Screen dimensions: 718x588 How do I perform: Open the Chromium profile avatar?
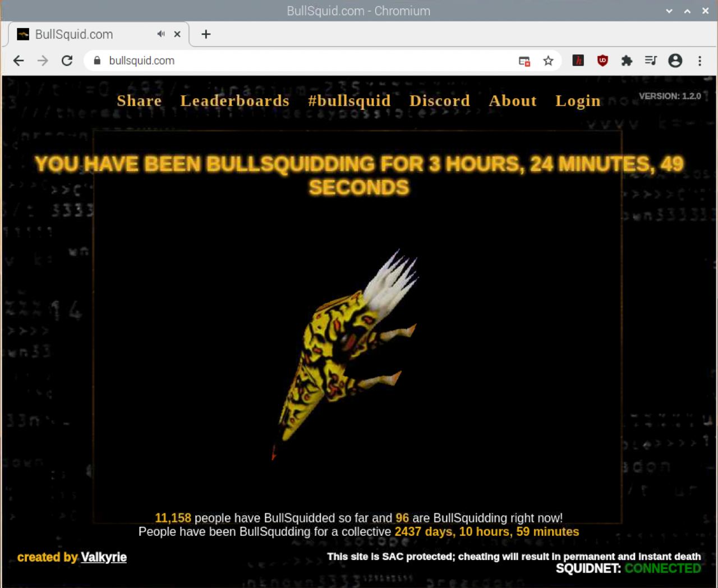[x=675, y=61]
